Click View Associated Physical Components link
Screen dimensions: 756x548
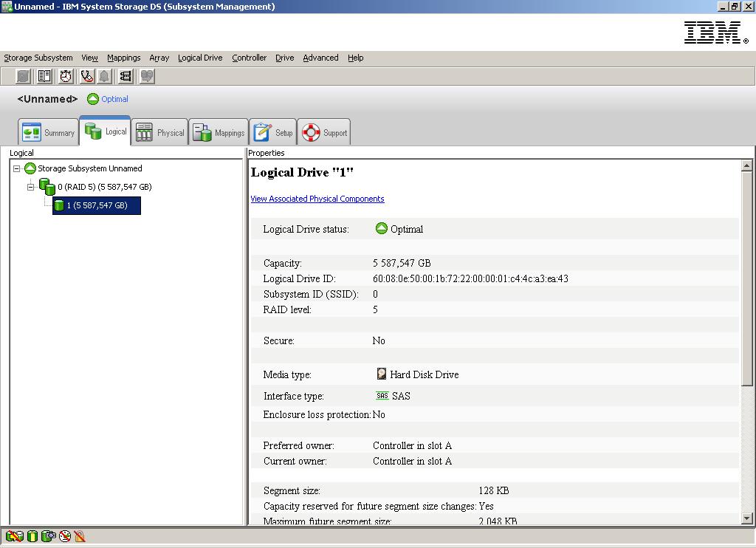317,199
